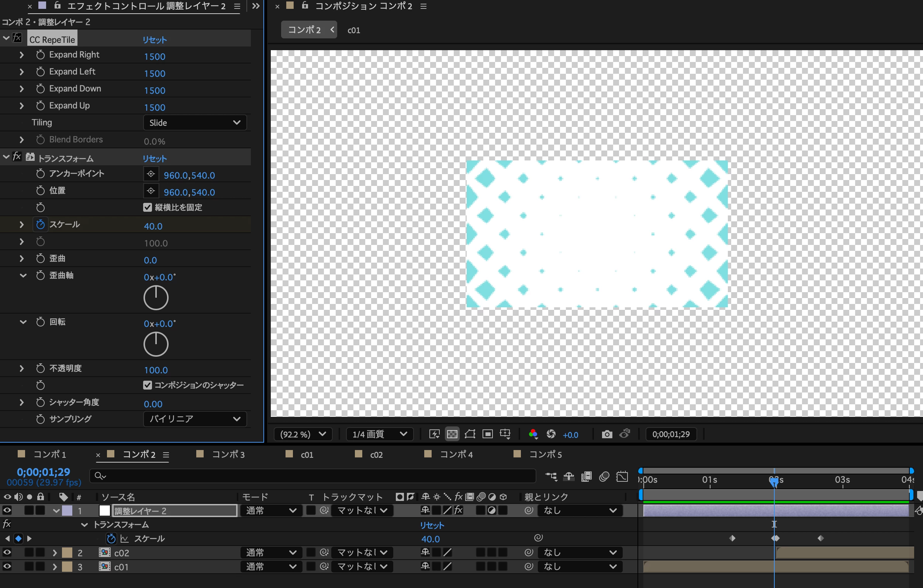Click the Scale stopwatch in Effect Controls
Image resolution: width=923 pixels, height=588 pixels.
click(x=40, y=224)
